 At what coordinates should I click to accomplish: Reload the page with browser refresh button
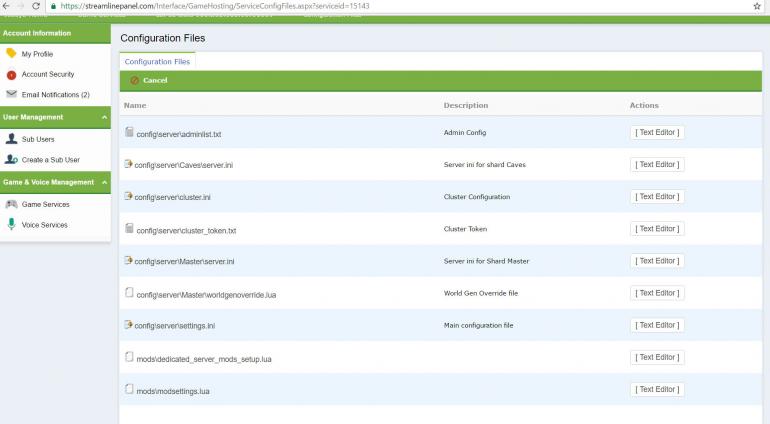point(37,6)
